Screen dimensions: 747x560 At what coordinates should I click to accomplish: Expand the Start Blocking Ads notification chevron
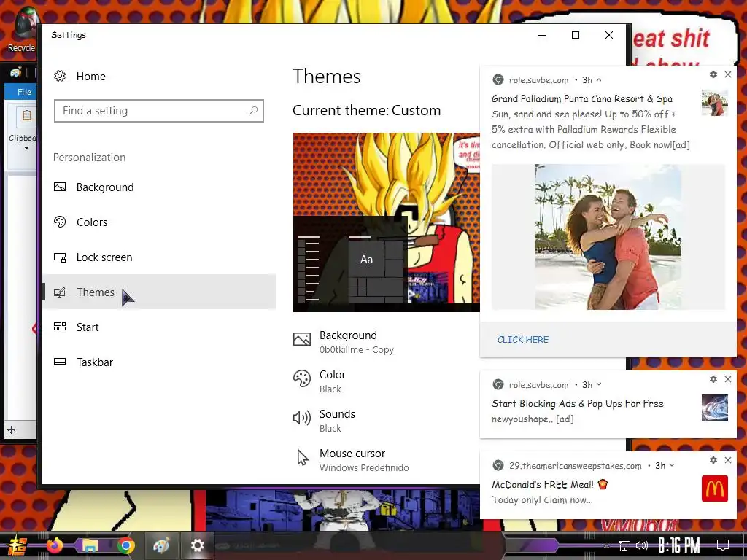599,384
